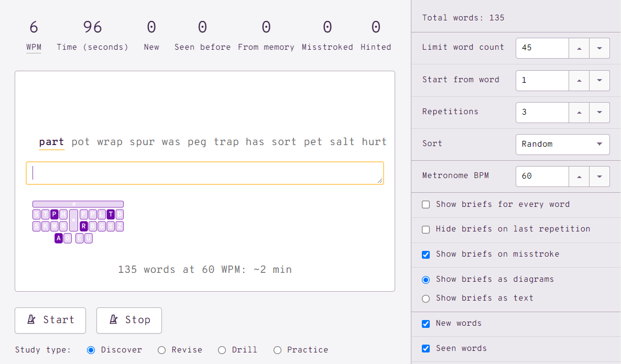621x364 pixels.
Task: Decrease the Metronome BPM value
Action: coord(600,177)
